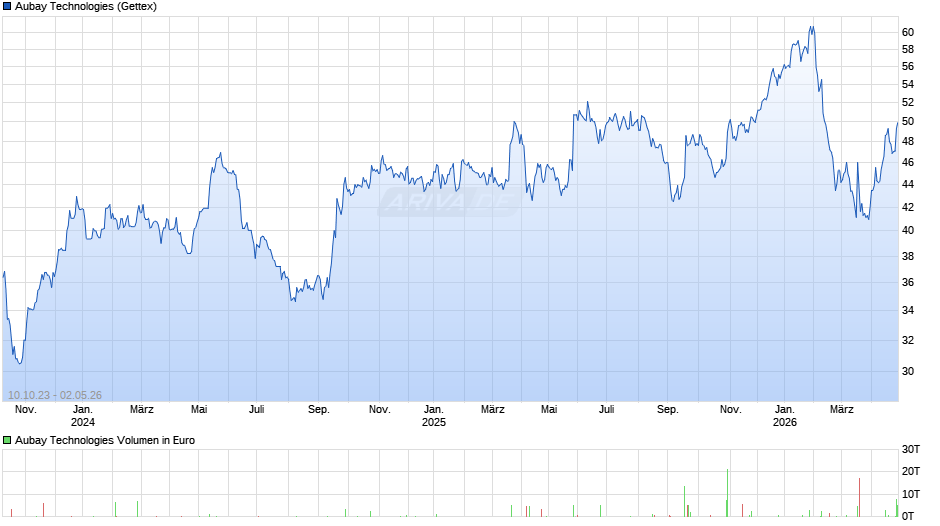
Task: Click the 32 price axis label
Action: click(908, 340)
